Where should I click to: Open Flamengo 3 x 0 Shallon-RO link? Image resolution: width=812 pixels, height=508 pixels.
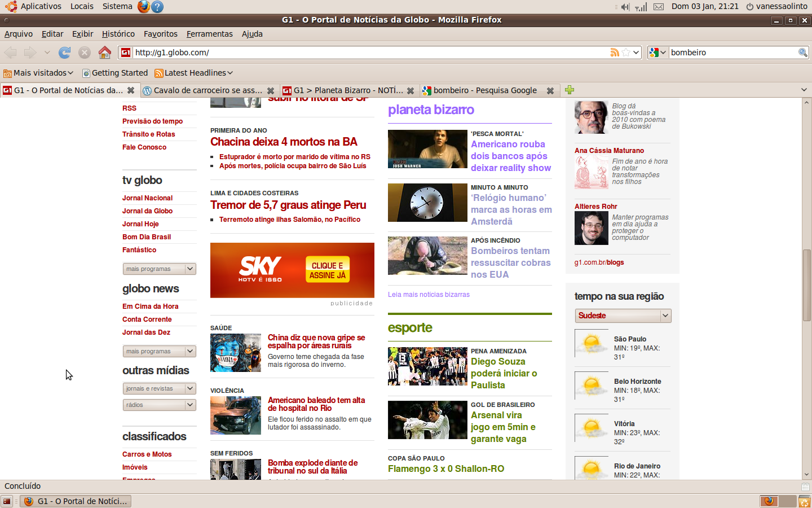pyautogui.click(x=446, y=468)
